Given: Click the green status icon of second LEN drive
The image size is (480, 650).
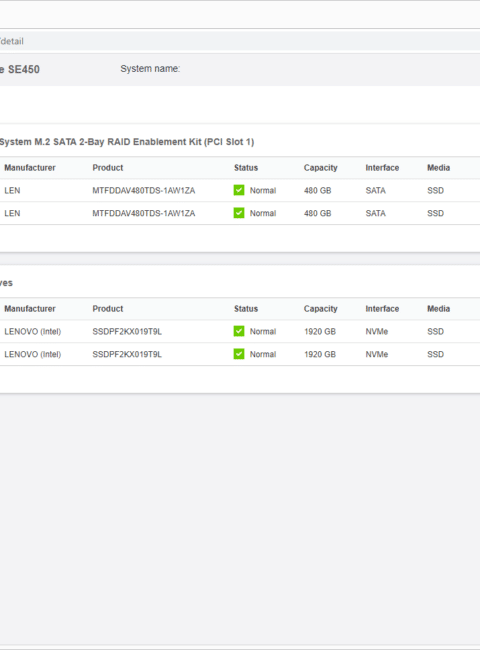Looking at the screenshot, I should click(239, 213).
